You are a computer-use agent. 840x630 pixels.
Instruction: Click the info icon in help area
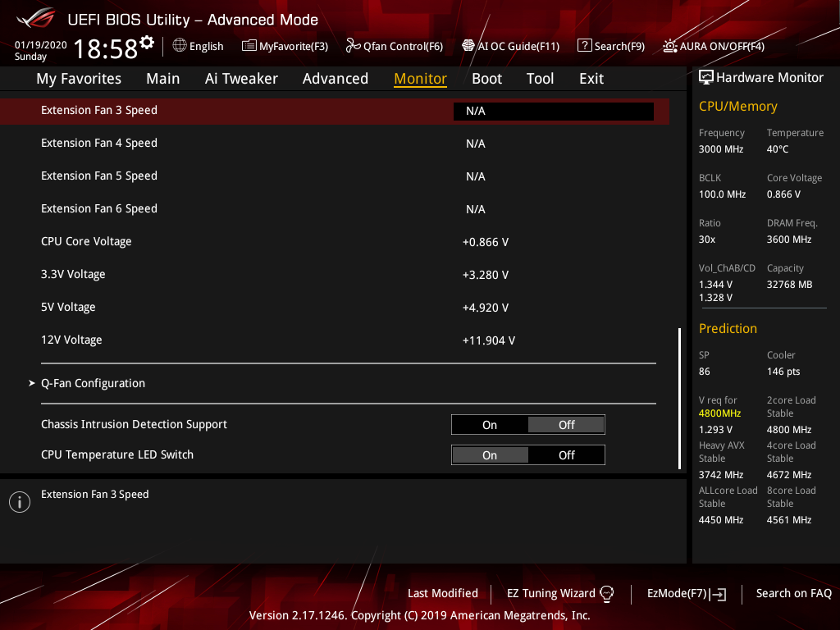click(x=20, y=502)
